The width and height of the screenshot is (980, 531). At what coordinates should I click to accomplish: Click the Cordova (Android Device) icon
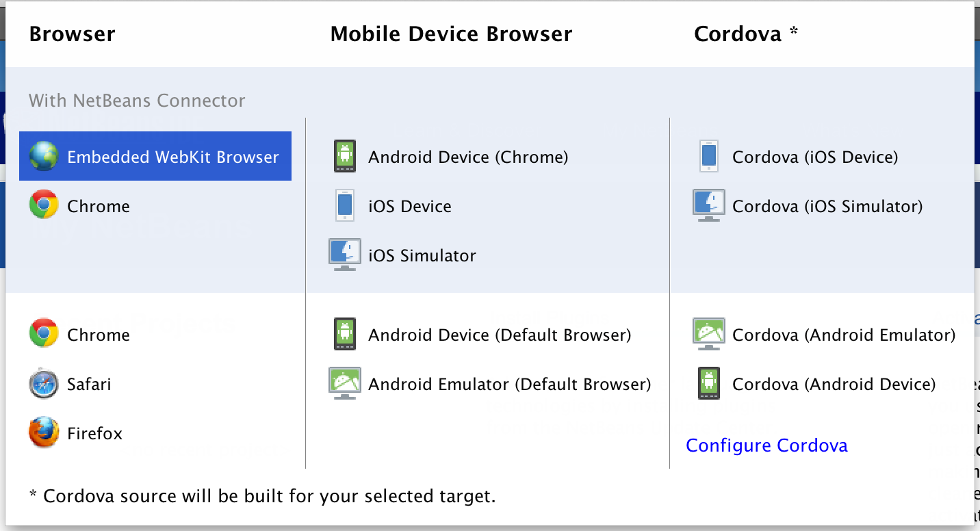(709, 384)
